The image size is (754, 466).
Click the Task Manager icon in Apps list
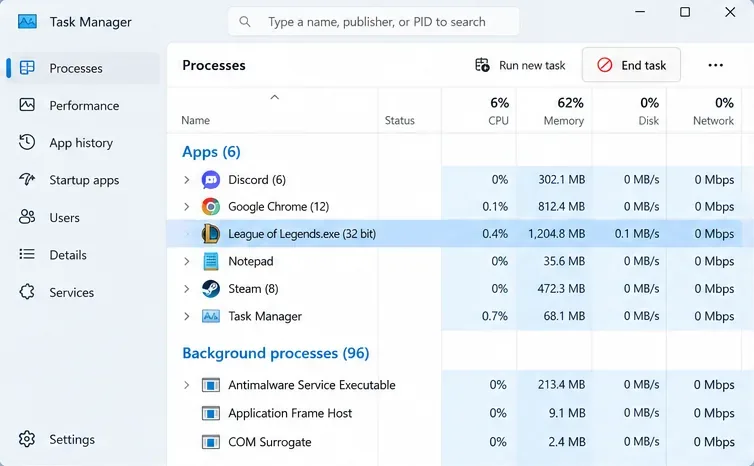211,316
